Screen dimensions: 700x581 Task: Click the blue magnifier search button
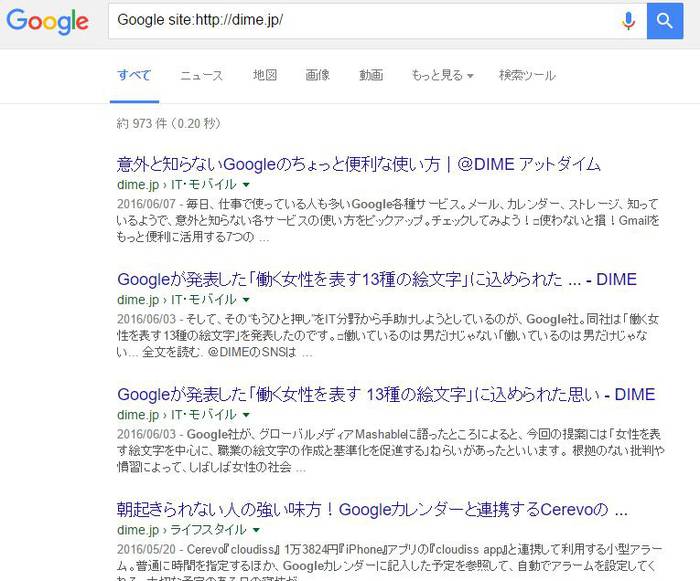click(x=665, y=21)
